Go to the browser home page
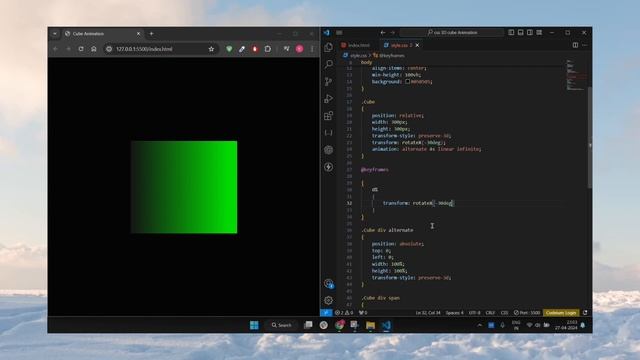The height and width of the screenshot is (360, 640). (93, 49)
